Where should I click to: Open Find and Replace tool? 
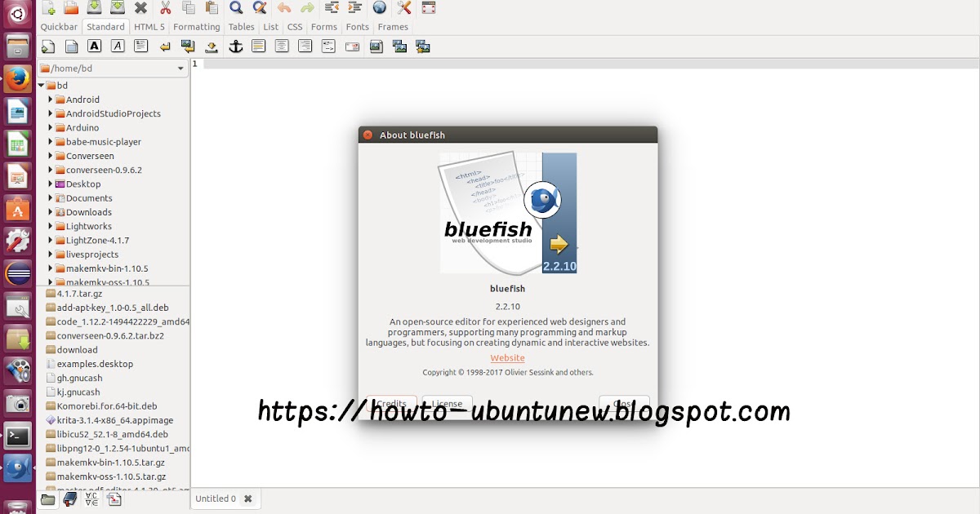pyautogui.click(x=261, y=8)
